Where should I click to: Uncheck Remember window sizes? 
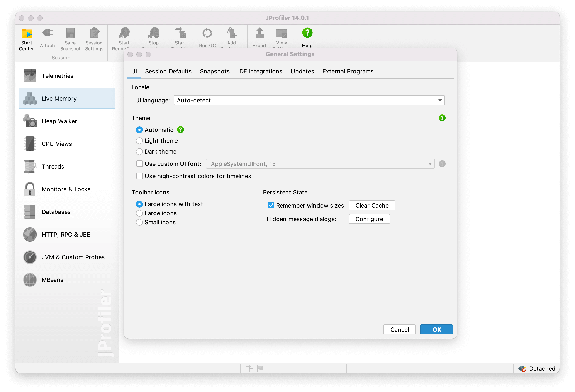pyautogui.click(x=271, y=205)
